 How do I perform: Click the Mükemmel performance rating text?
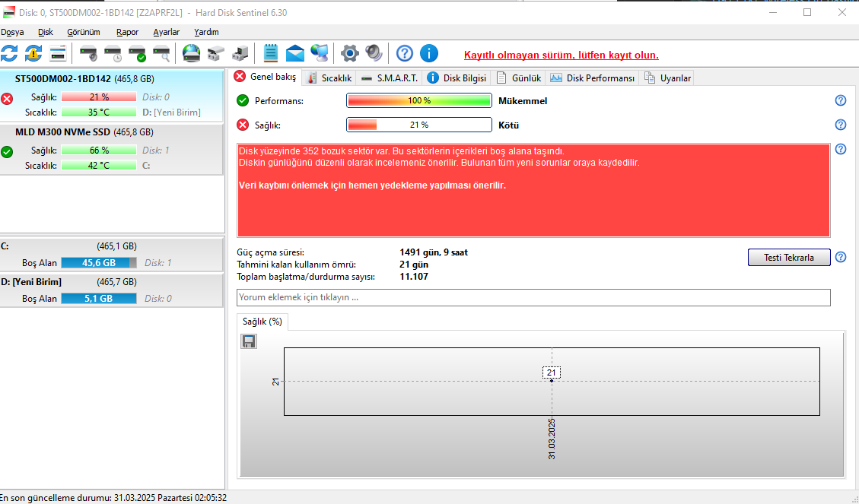[x=523, y=100]
